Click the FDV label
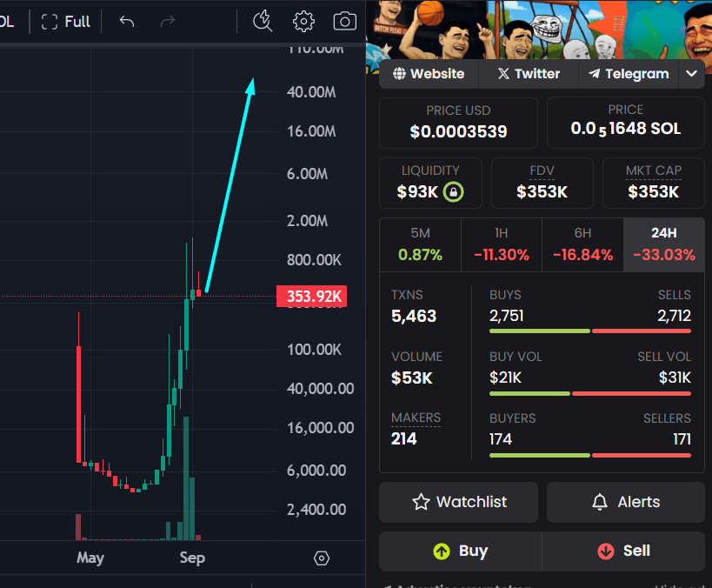712x588 pixels. click(542, 170)
